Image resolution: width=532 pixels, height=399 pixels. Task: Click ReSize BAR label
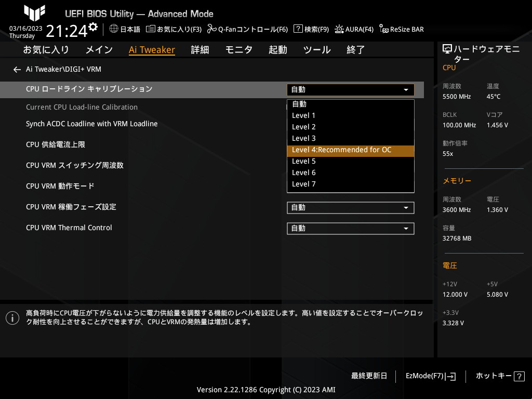(407, 30)
